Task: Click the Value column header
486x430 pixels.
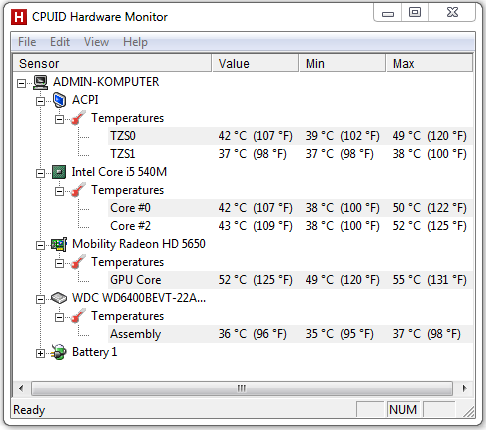Action: (255, 63)
